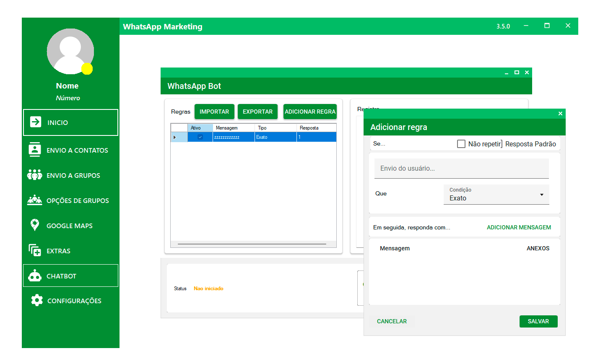603x364 pixels.
Task: Enable the Não repetir checkbox
Action: click(461, 144)
